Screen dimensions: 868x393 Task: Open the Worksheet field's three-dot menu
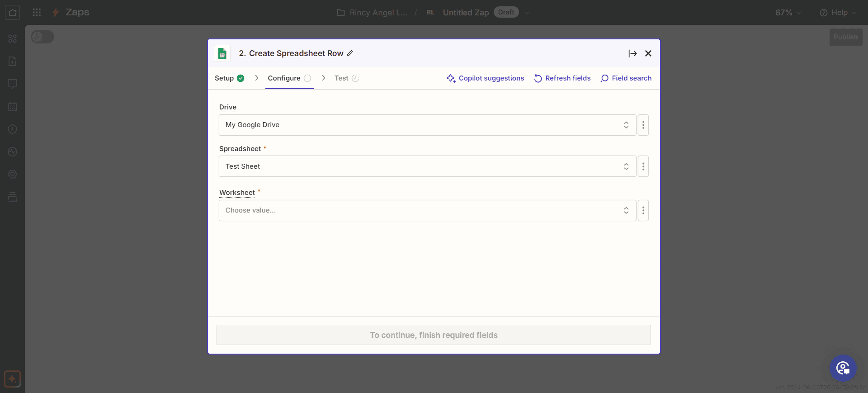coord(643,210)
